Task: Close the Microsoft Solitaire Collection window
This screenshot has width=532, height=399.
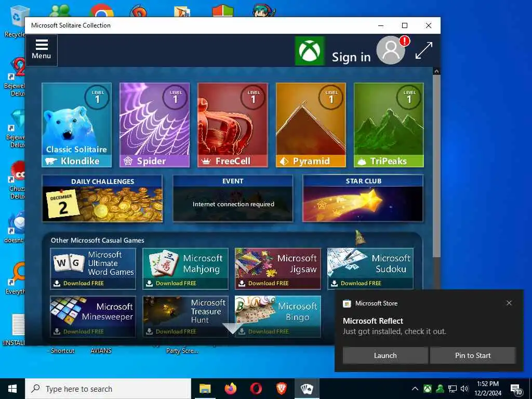Action: click(429, 25)
